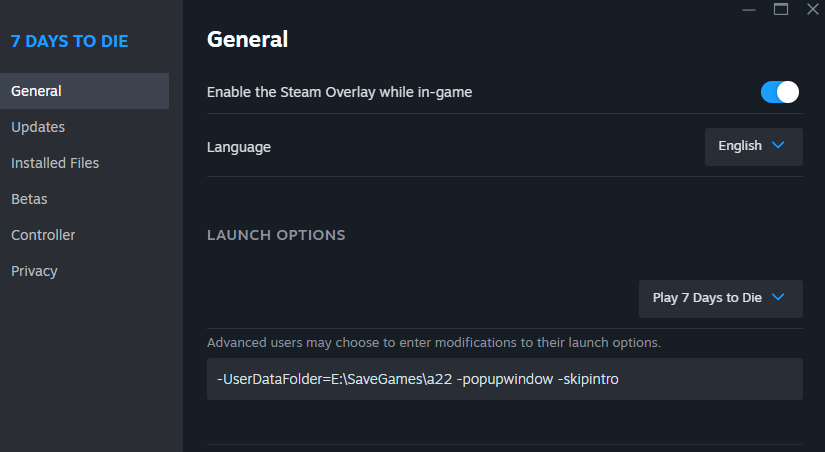Click inside the launch options text field
This screenshot has height=452, width=825.
pyautogui.click(x=505, y=379)
